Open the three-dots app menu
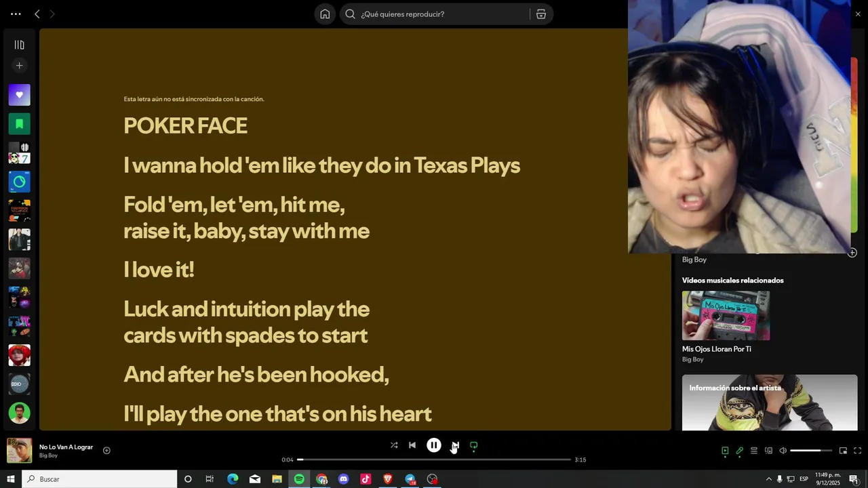The height and width of the screenshot is (488, 868). [16, 14]
